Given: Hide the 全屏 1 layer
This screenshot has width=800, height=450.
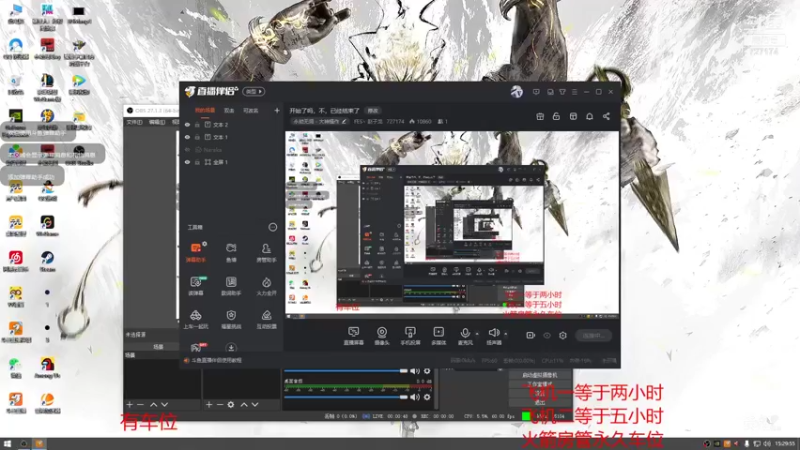Looking at the screenshot, I should pyautogui.click(x=187, y=162).
